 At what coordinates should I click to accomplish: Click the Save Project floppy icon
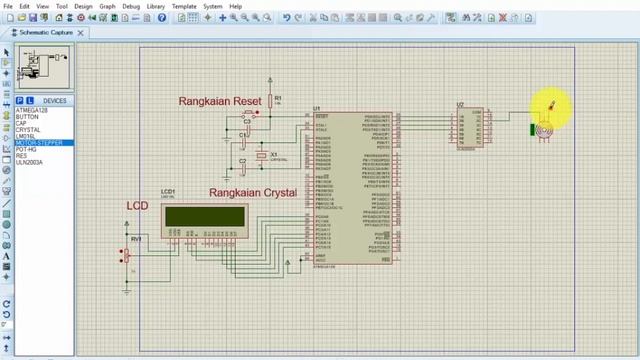(33, 18)
